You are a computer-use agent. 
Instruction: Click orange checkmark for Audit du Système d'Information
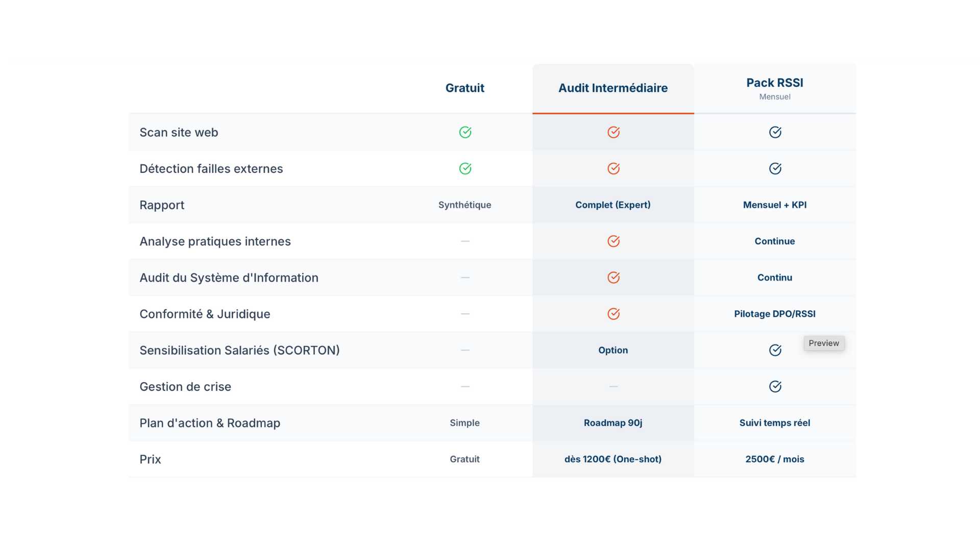pos(613,278)
